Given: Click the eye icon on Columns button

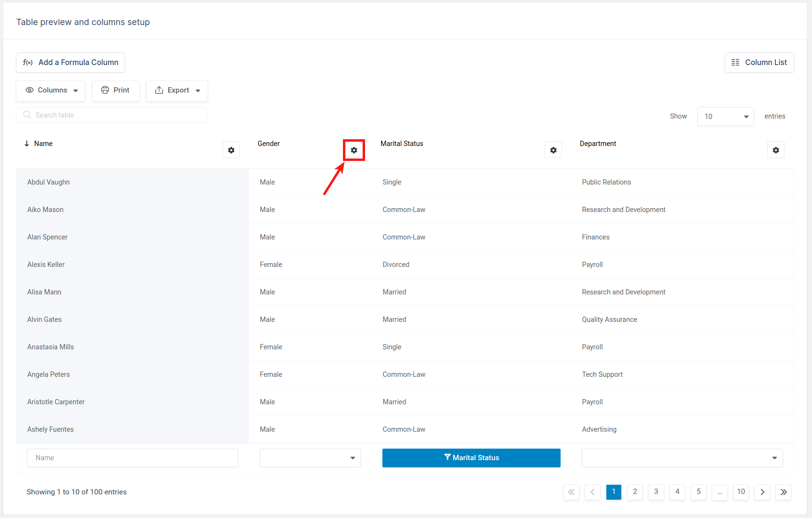Looking at the screenshot, I should tap(29, 90).
